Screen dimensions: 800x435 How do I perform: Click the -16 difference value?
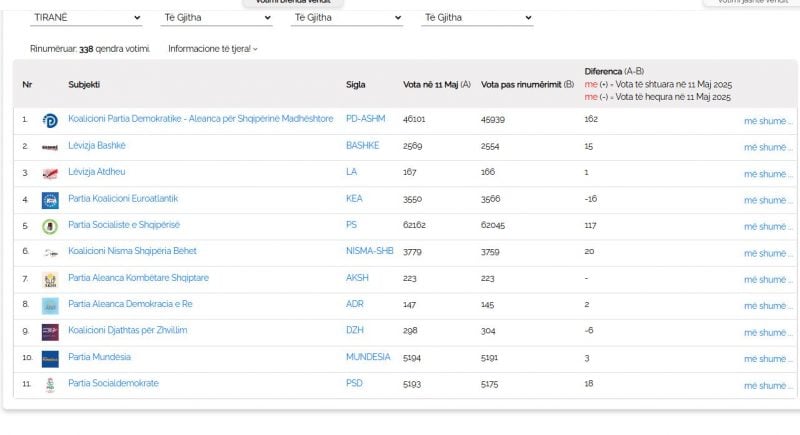[x=590, y=198]
